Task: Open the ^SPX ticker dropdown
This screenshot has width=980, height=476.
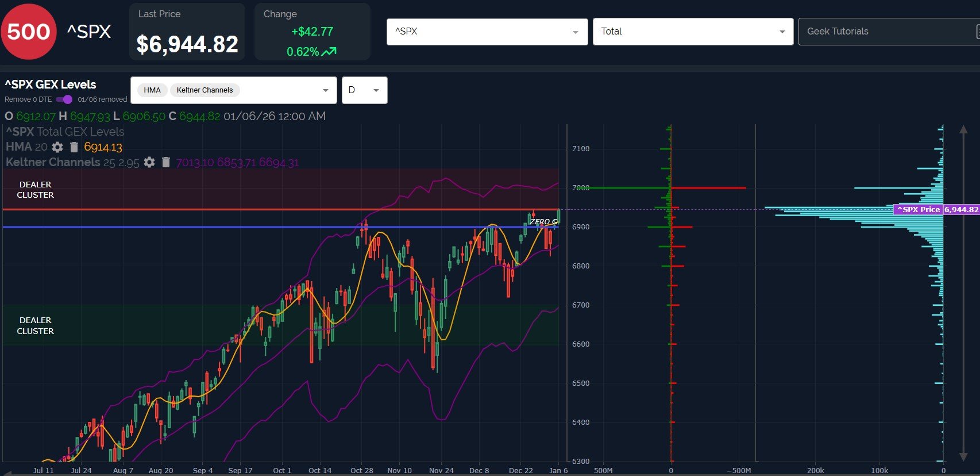Action: click(487, 32)
